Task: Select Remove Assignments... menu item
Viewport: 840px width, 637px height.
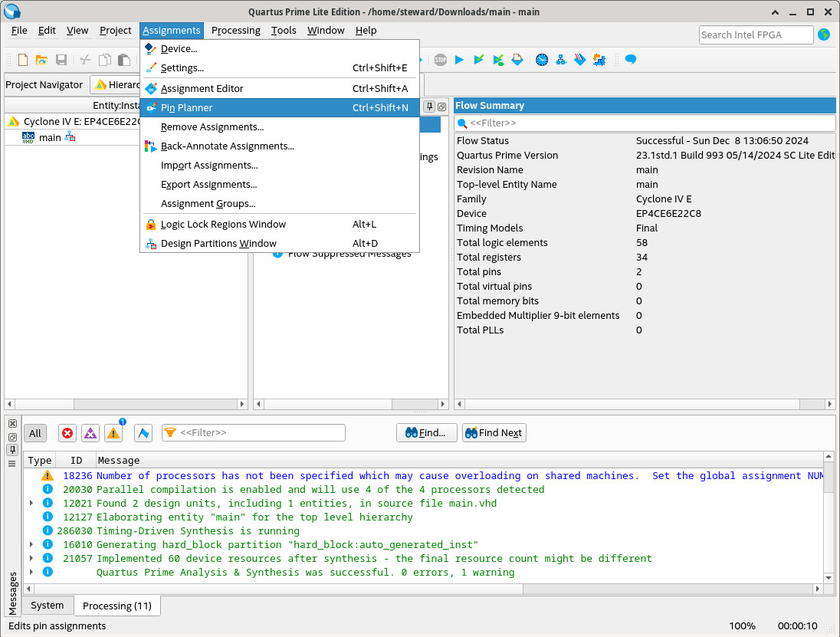Action: pos(279,127)
